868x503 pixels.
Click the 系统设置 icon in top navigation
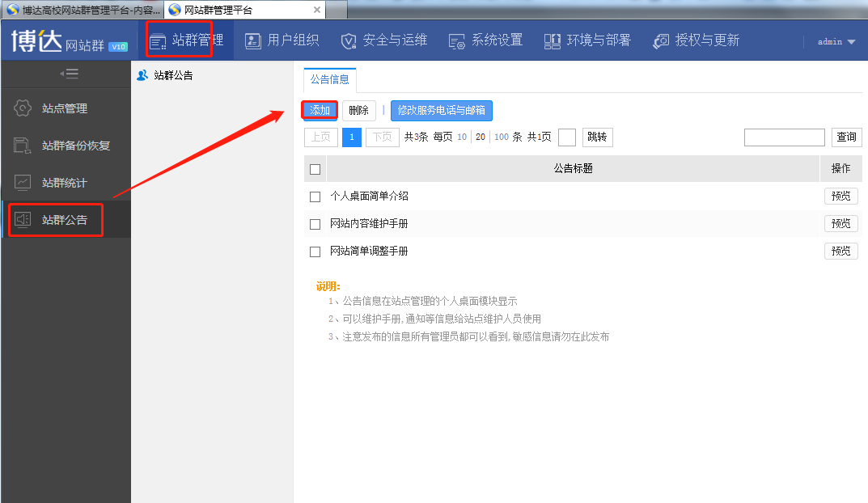tap(457, 40)
